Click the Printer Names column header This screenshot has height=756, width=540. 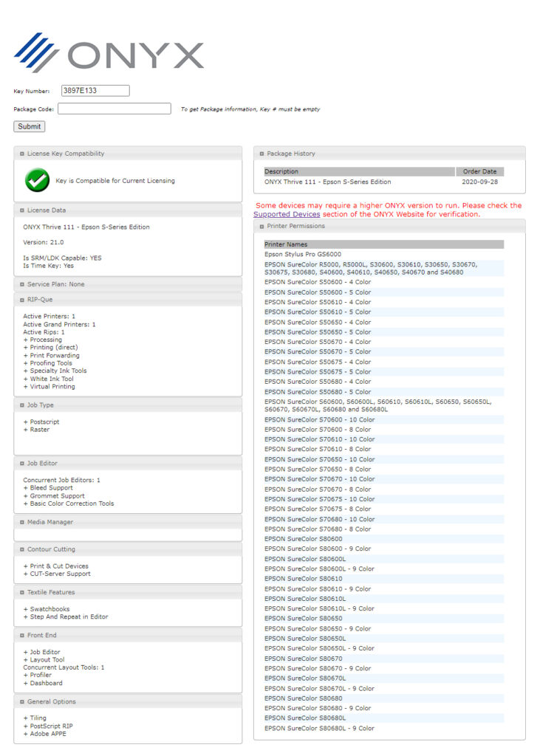coord(383,244)
